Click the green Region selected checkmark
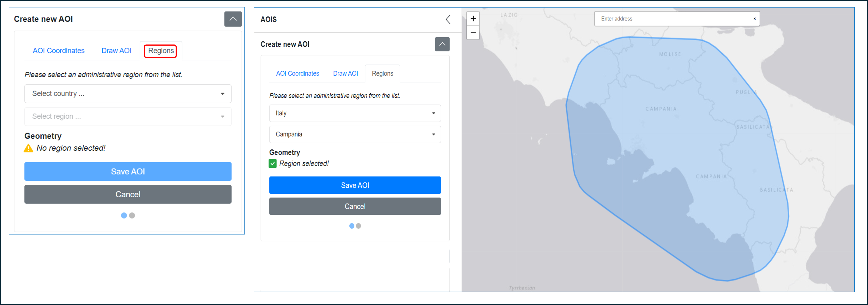This screenshot has height=305, width=868. (x=273, y=164)
